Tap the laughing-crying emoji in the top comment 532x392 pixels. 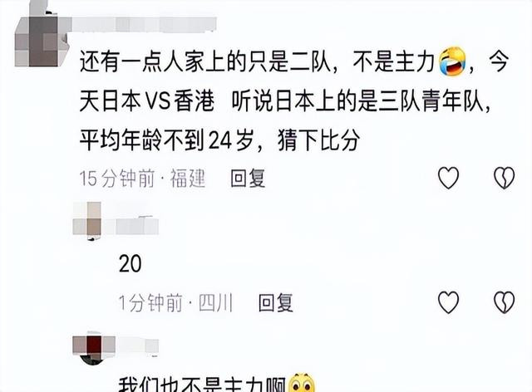click(x=452, y=61)
